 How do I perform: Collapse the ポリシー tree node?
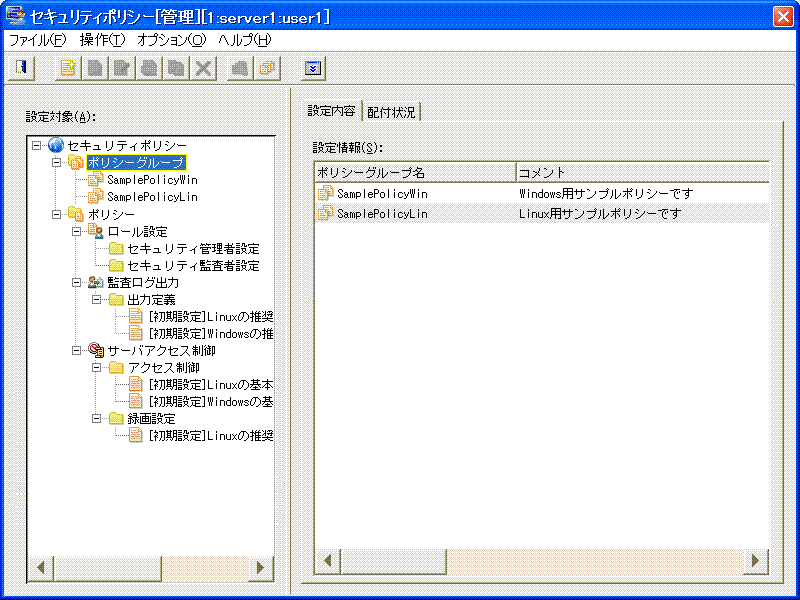(x=56, y=214)
